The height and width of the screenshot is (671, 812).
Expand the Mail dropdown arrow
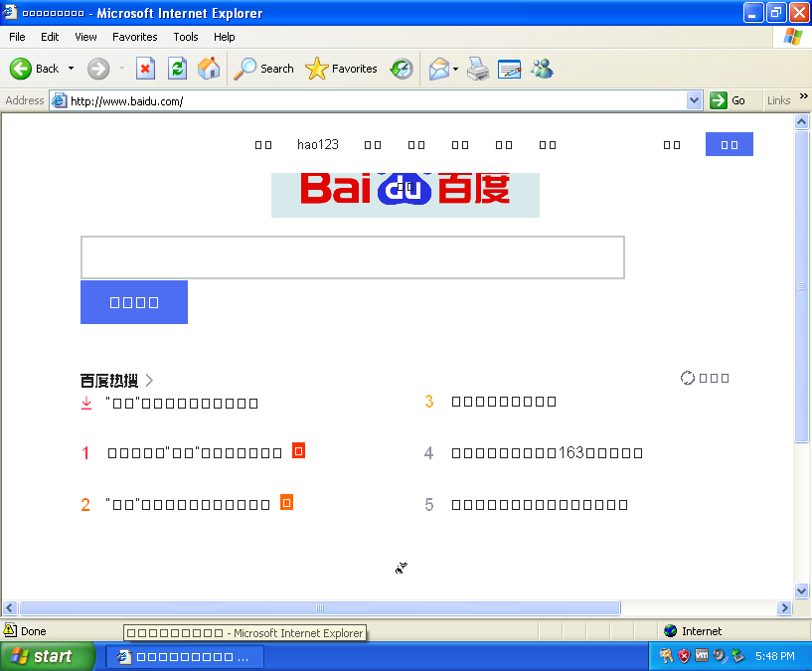[456, 69]
